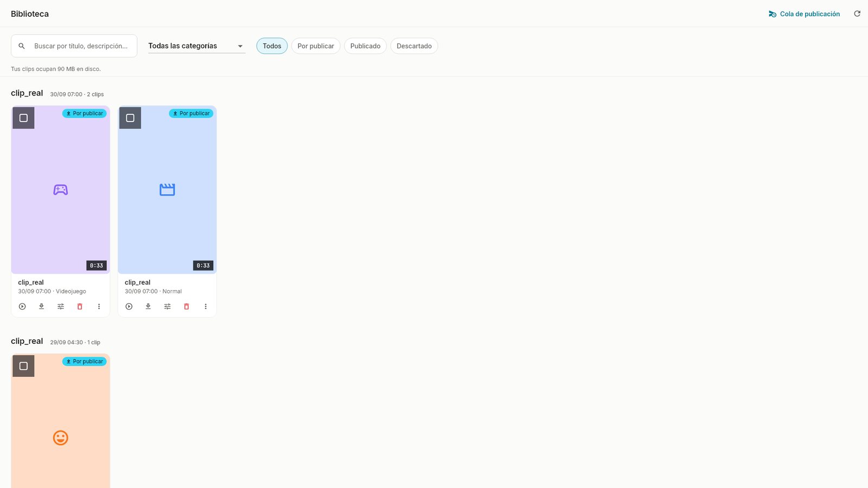This screenshot has width=868, height=488.
Task: Click the refresh icon in the header
Action: coord(857,14)
